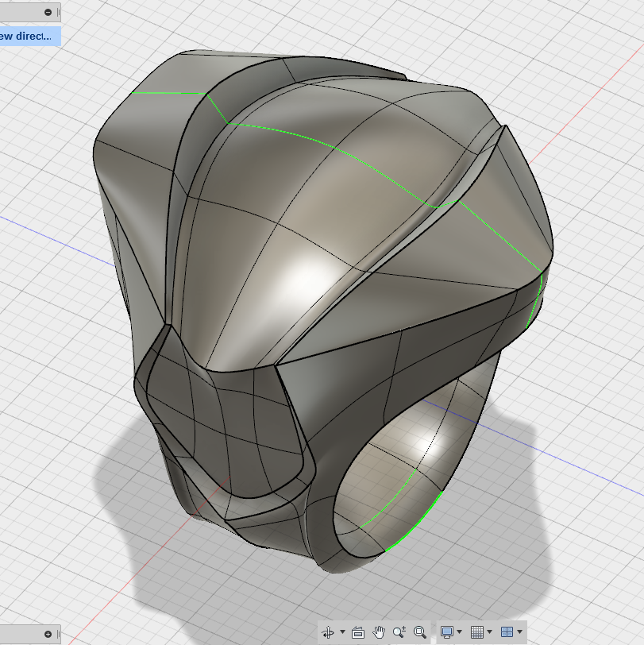644x645 pixels.
Task: Expand the Grid and Snaps dropdown arrow
Action: coord(489,631)
